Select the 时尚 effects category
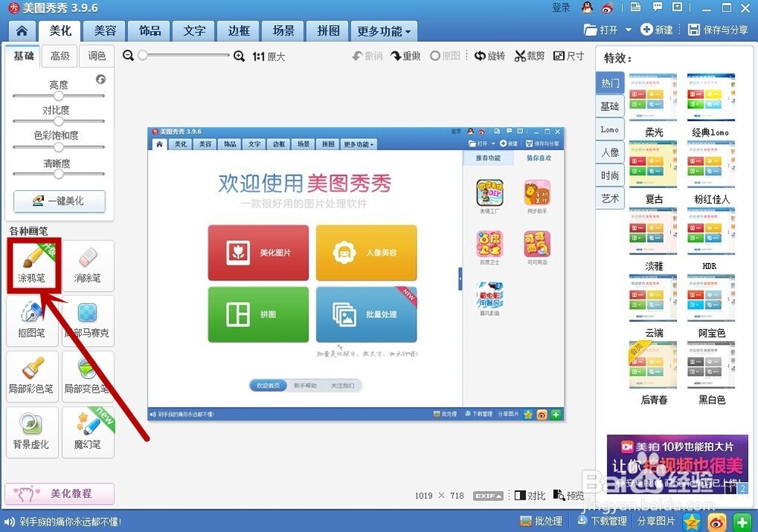 pyautogui.click(x=609, y=175)
